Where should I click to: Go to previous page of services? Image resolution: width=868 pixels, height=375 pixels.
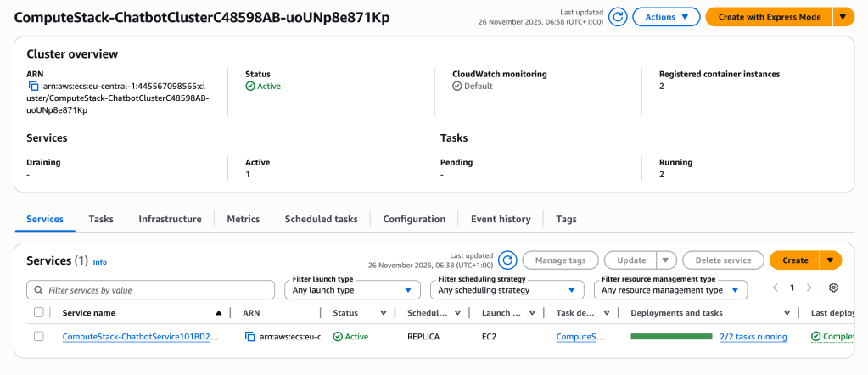tap(776, 288)
